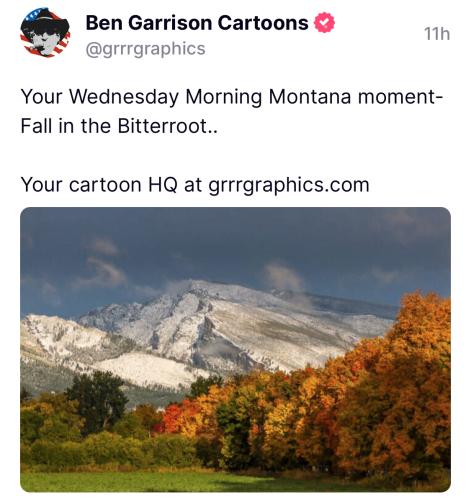Image resolution: width=471 pixels, height=500 pixels.
Task: Click the pink verified badge checkmark
Action: tap(324, 23)
